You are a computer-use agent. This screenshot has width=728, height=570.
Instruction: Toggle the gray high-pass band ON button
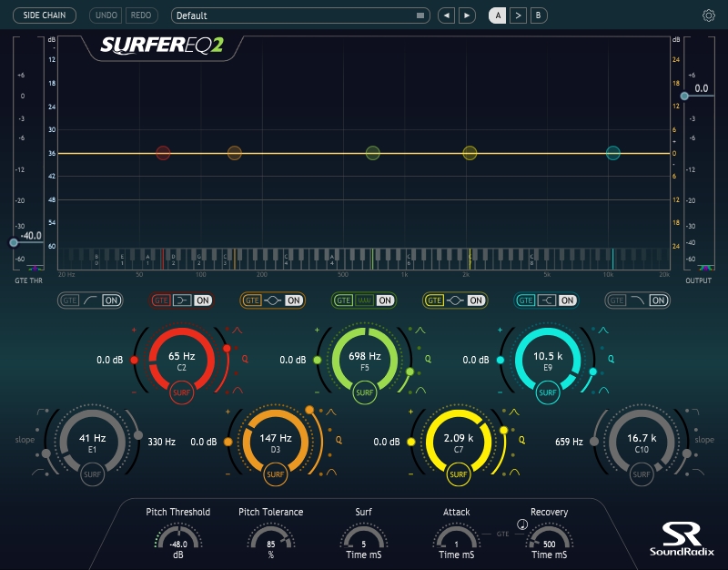[111, 300]
